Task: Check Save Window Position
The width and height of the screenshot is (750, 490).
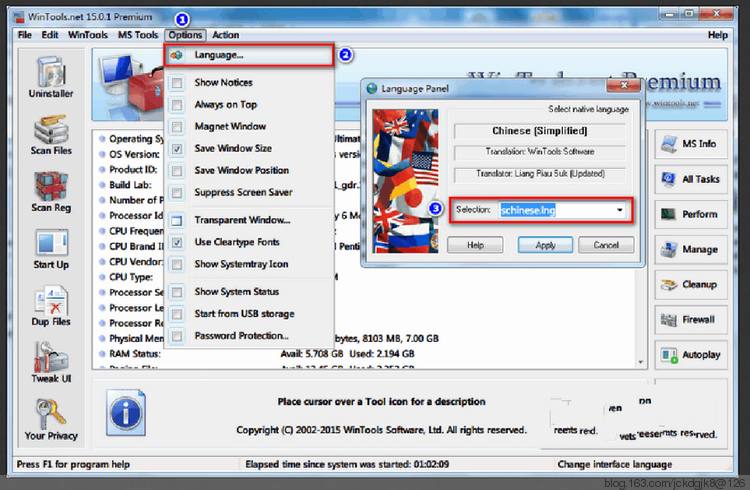Action: click(176, 171)
